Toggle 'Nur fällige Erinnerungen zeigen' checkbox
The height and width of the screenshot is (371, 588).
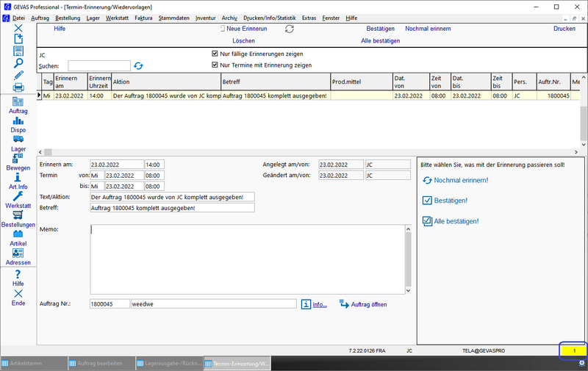pos(215,54)
